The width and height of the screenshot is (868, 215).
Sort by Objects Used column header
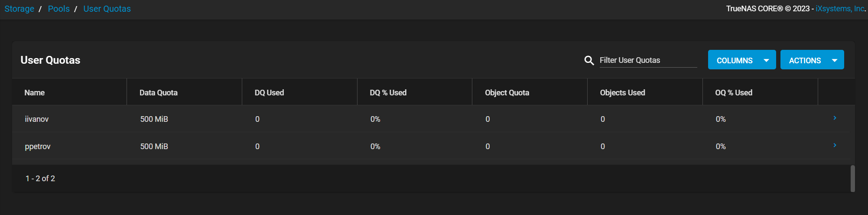coord(622,92)
